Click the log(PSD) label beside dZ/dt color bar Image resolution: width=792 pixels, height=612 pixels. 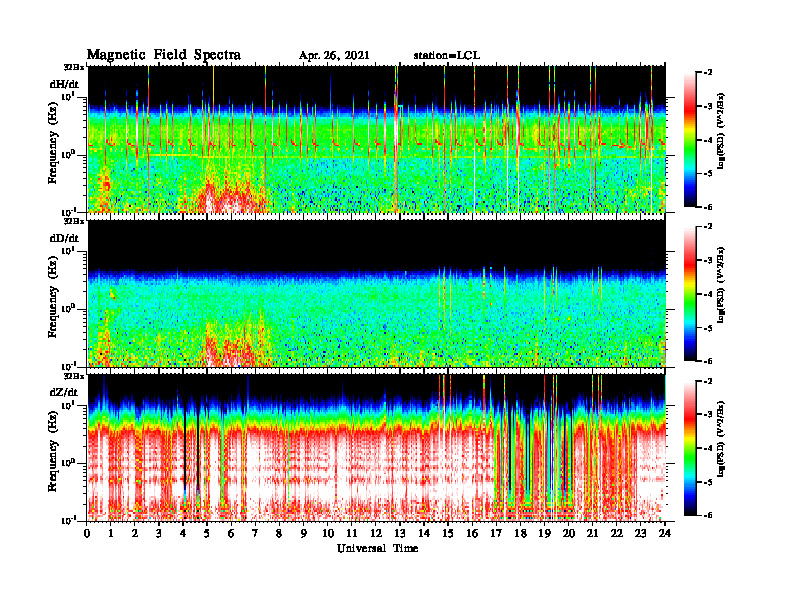click(722, 439)
